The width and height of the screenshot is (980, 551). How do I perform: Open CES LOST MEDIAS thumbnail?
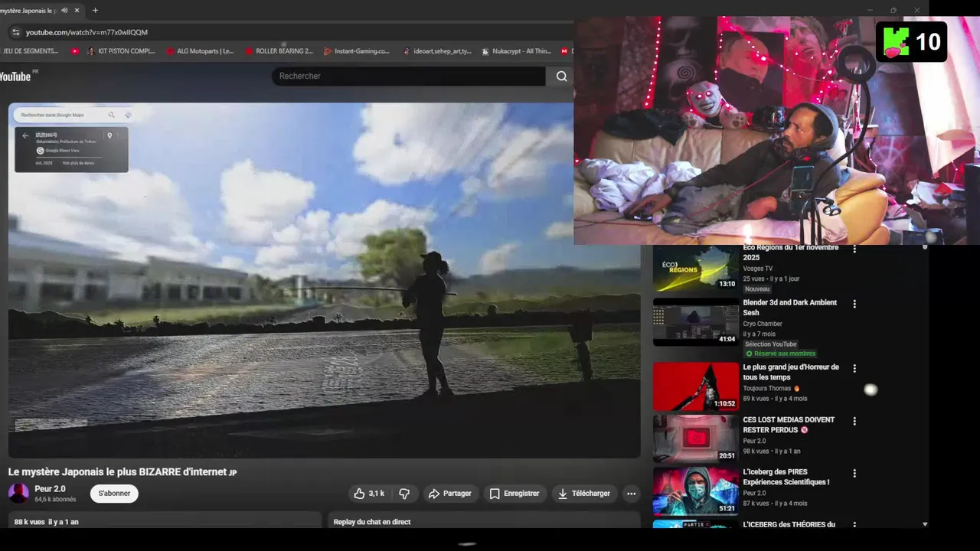[696, 439]
